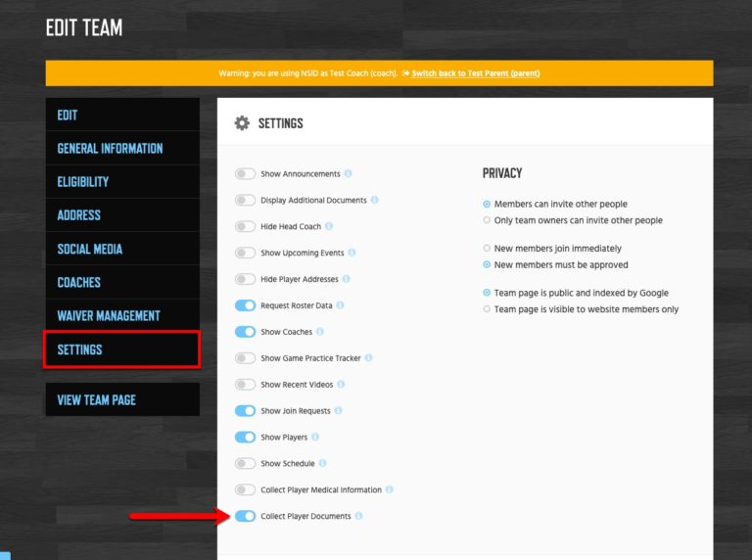Select New members join immediately option
The width and height of the screenshot is (752, 560).
coord(487,249)
